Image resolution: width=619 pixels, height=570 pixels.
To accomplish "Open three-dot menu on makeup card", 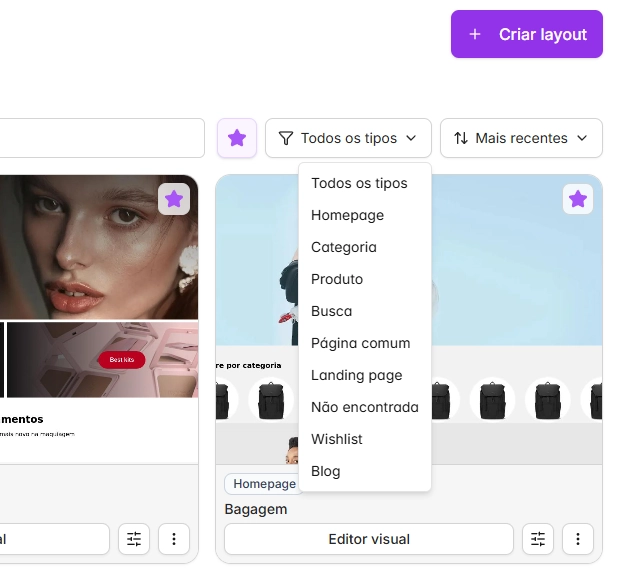I will coord(174,539).
